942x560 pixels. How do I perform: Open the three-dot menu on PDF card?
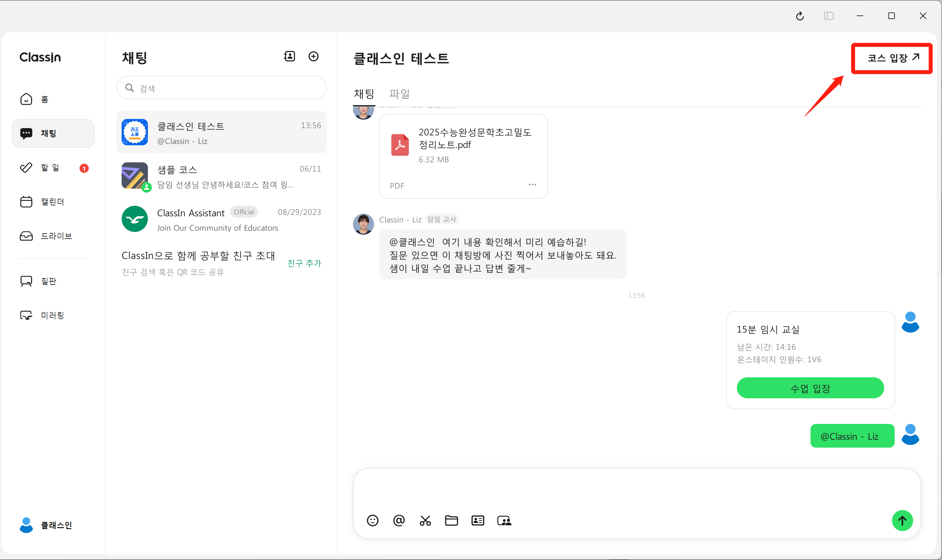532,184
